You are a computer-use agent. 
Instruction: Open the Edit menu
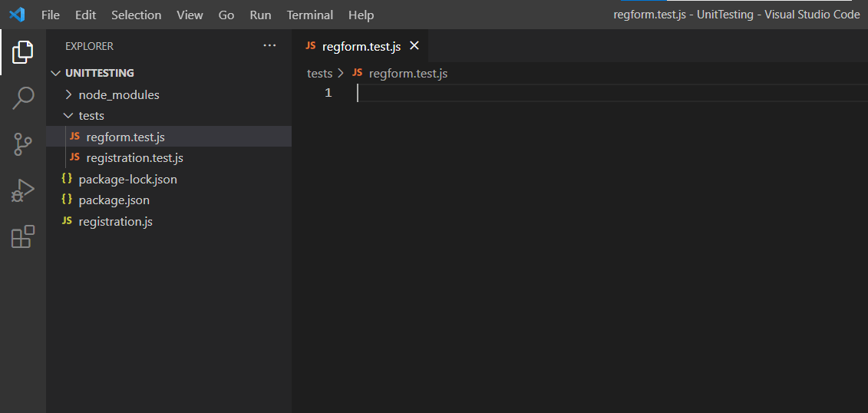tap(86, 15)
